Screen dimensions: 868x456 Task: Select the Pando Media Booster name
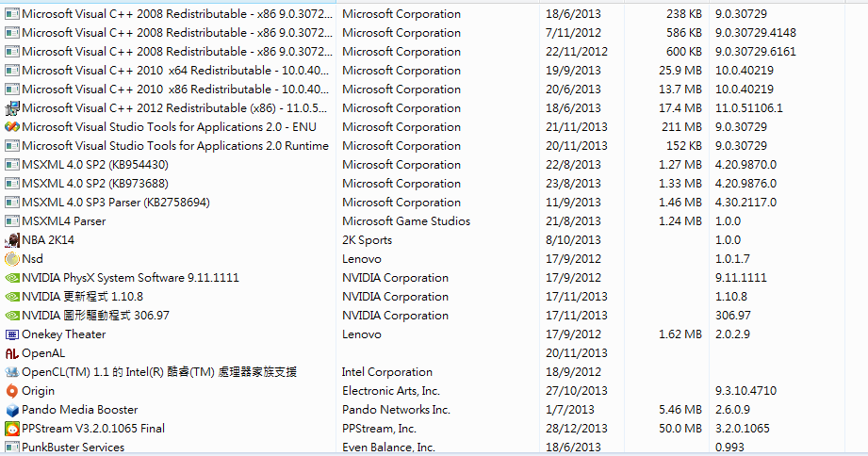point(80,410)
